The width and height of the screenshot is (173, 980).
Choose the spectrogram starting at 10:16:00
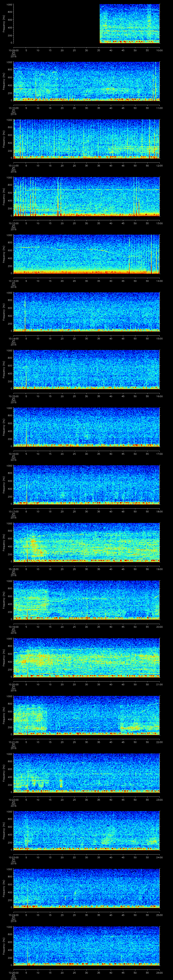(87, 427)
